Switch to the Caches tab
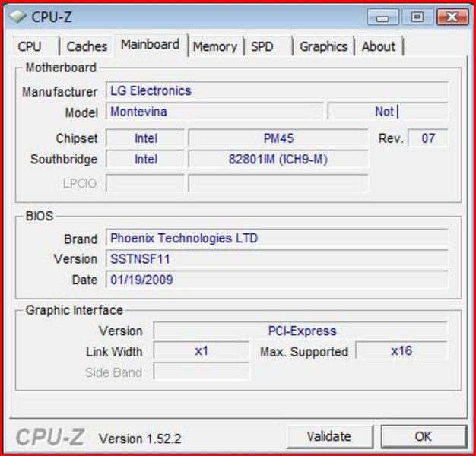 [87, 46]
